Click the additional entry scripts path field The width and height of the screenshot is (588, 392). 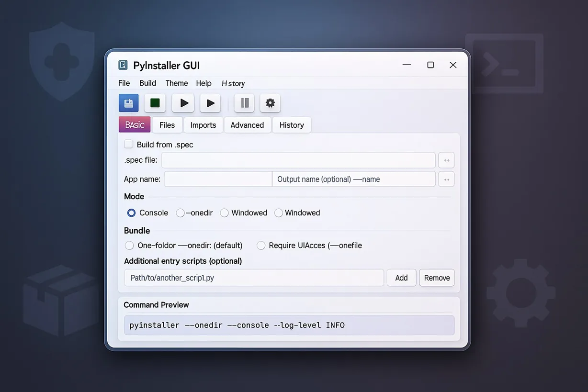click(x=254, y=278)
